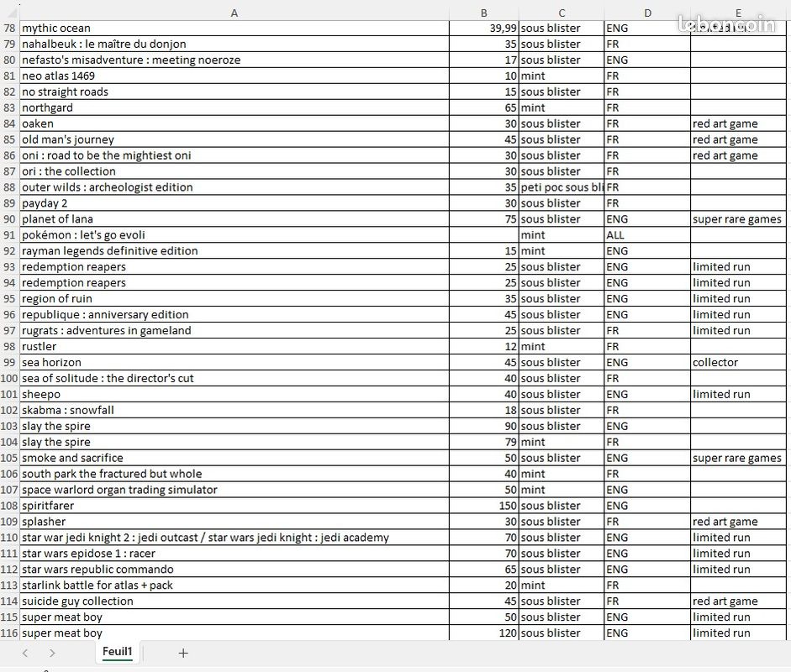This screenshot has height=672, width=791.
Task: Click the 'spiritfarer' cell
Action: [234, 506]
